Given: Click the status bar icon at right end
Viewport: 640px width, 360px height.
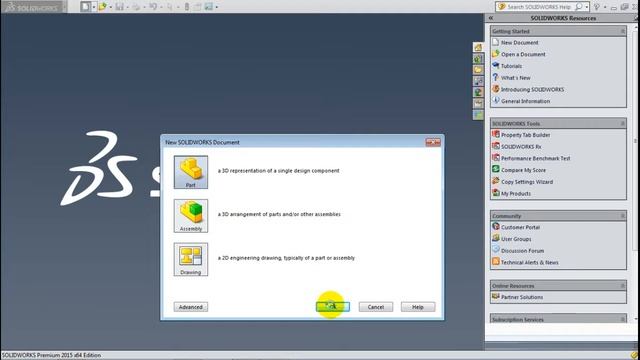Looking at the screenshot, I should click(634, 356).
